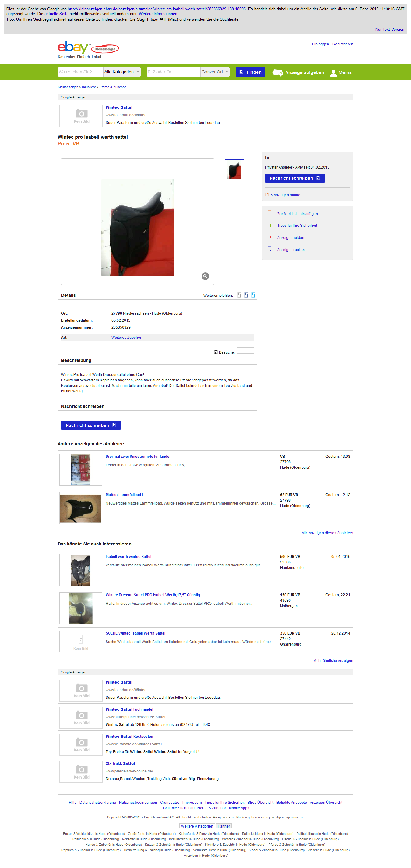Click the Merkliste icon beside Zur Merkliste hinzufügen
The height and width of the screenshot is (868, 411).
coord(269,214)
